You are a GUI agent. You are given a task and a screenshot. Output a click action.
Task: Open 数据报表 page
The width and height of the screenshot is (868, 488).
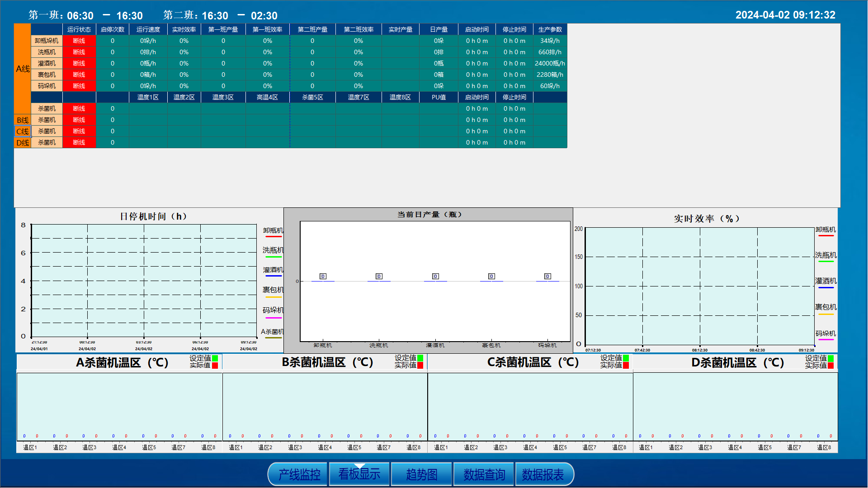(x=543, y=474)
